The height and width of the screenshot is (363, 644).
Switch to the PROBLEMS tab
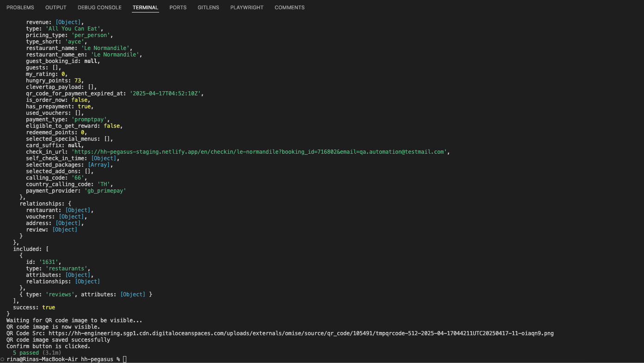(20, 7)
